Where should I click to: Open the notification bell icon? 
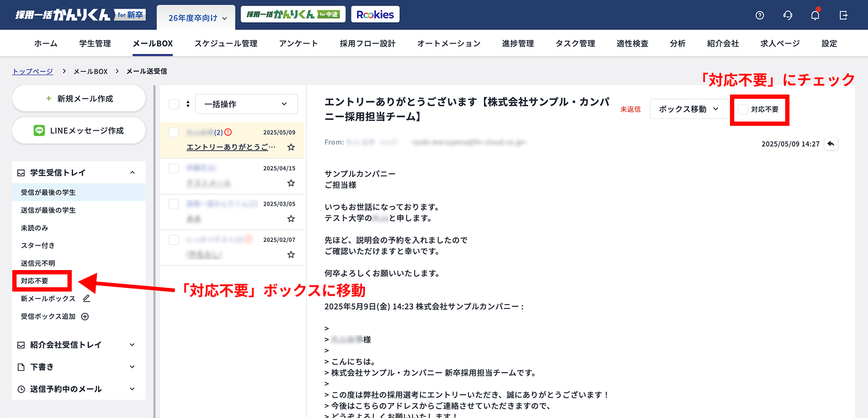click(x=815, y=15)
